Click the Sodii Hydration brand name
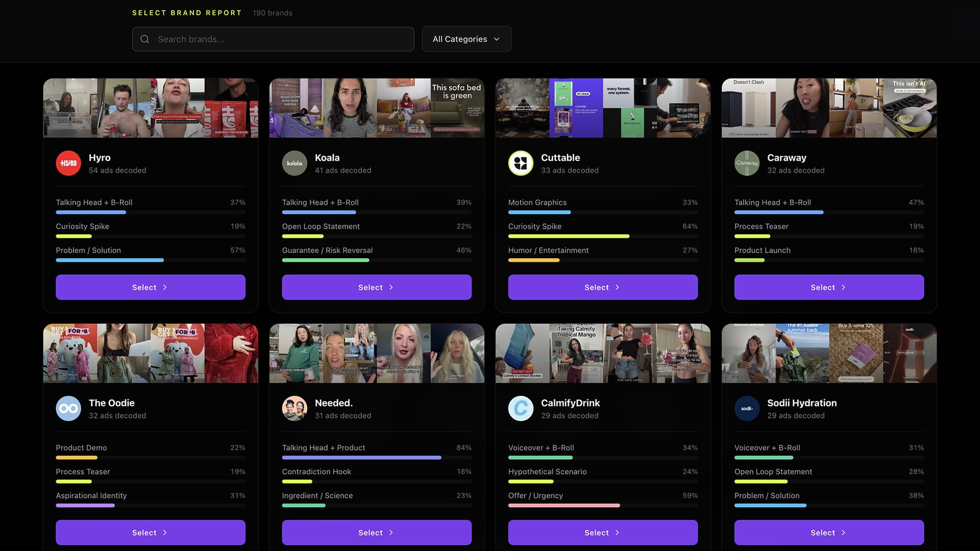This screenshot has width=980, height=551. point(802,403)
